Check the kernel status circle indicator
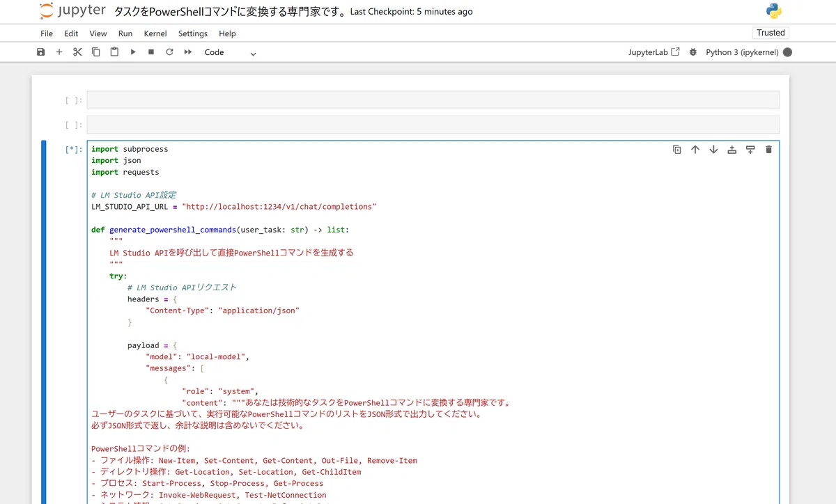 pos(787,52)
